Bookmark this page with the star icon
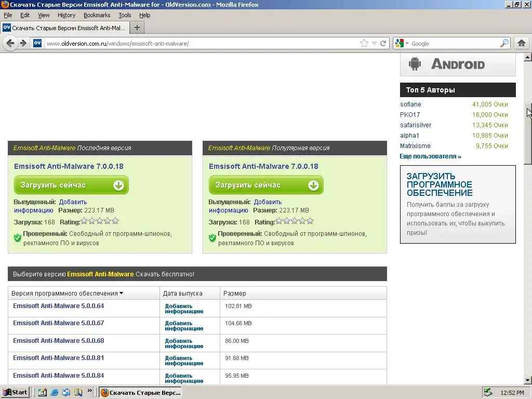Viewport: 532px width, 399px height. [364, 44]
